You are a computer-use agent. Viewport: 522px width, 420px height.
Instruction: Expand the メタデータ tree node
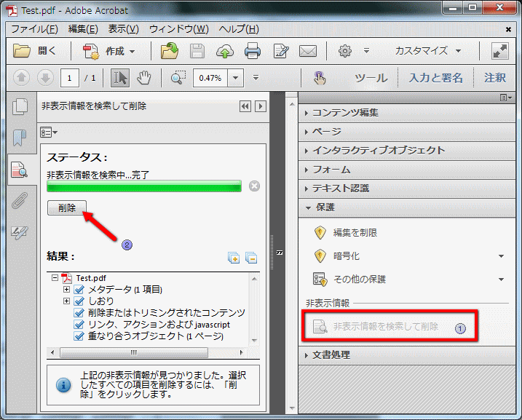66,290
